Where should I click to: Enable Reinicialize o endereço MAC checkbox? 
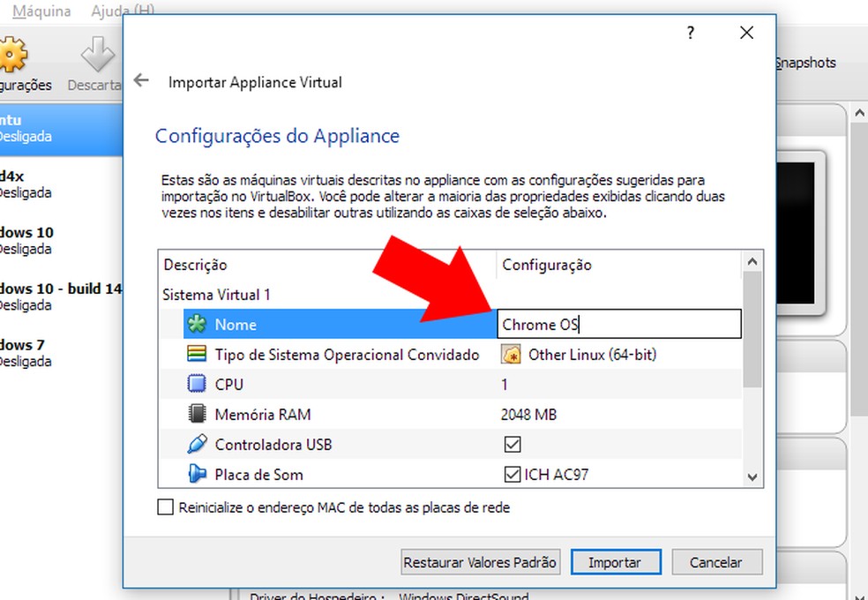[x=166, y=507]
